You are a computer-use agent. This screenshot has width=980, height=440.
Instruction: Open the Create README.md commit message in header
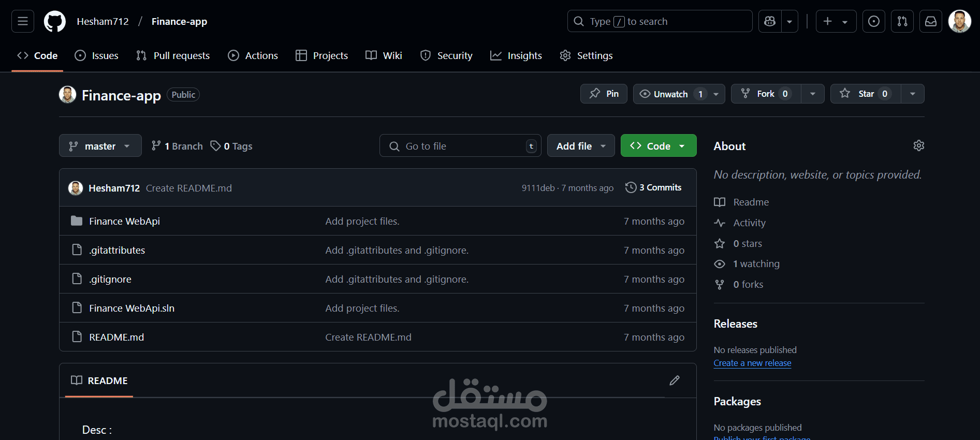189,188
